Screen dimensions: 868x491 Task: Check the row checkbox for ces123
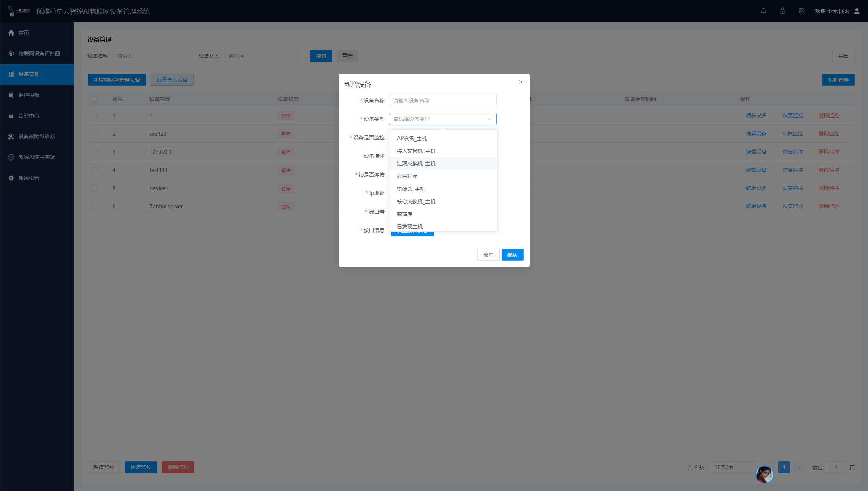pyautogui.click(x=95, y=134)
